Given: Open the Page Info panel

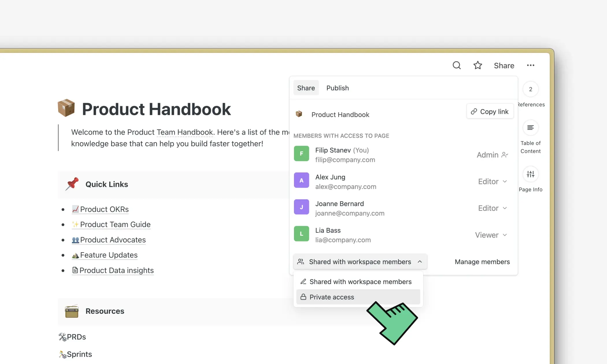Looking at the screenshot, I should point(530,174).
